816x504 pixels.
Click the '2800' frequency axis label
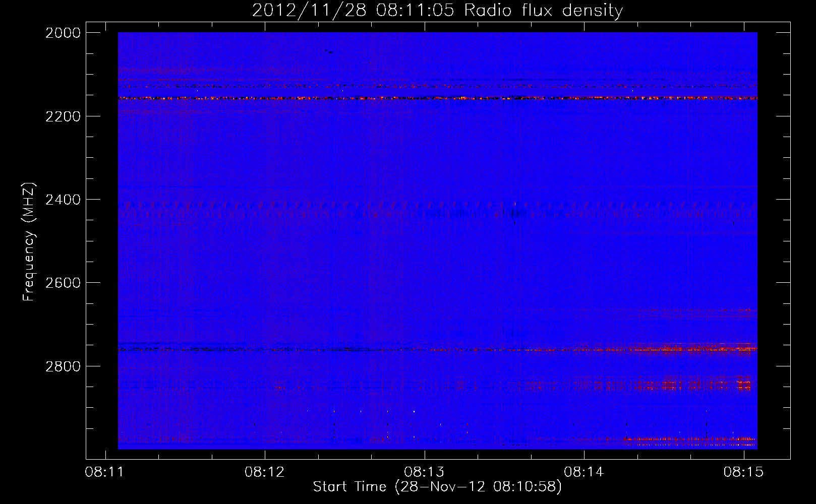pyautogui.click(x=63, y=366)
